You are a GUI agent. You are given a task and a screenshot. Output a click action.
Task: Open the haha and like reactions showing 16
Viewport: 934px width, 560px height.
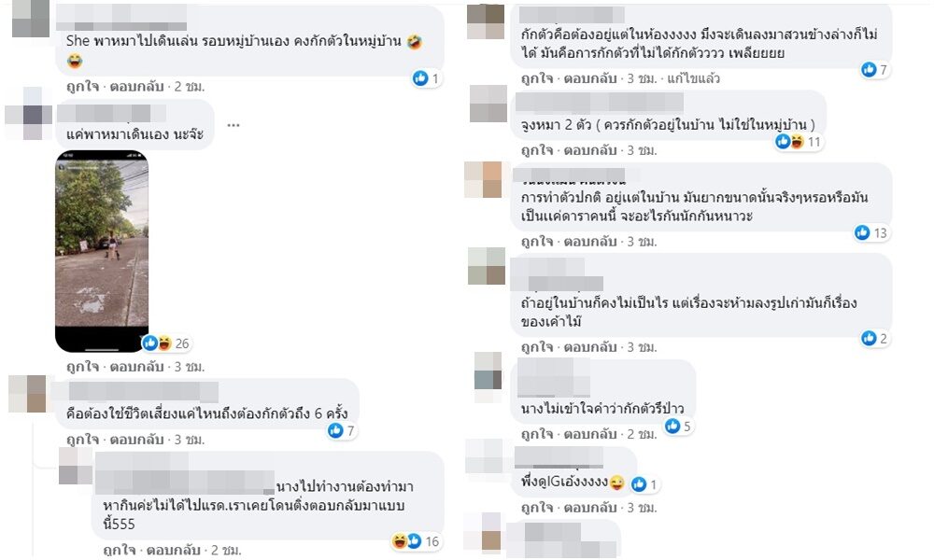[416, 541]
